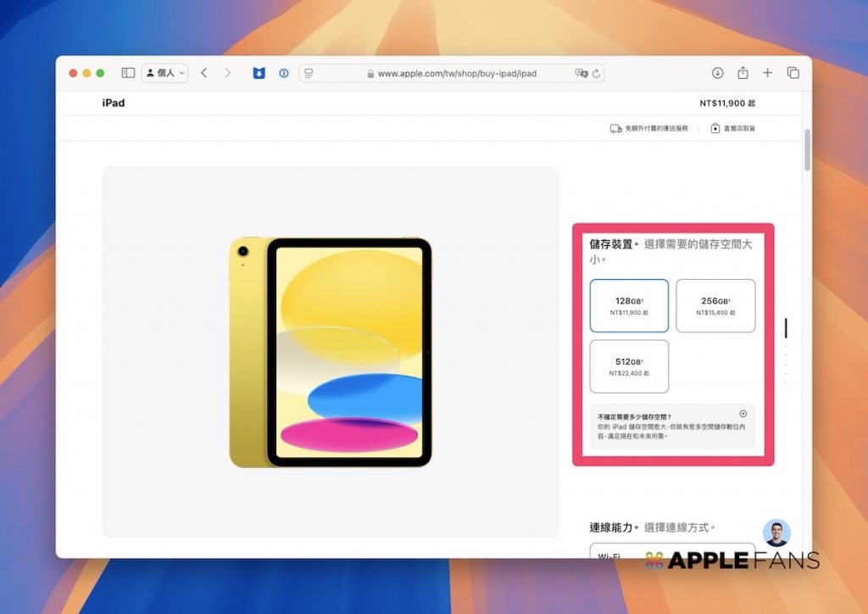This screenshot has height=614, width=868.
Task: Click the www.apple.com address bar
Action: click(x=456, y=73)
